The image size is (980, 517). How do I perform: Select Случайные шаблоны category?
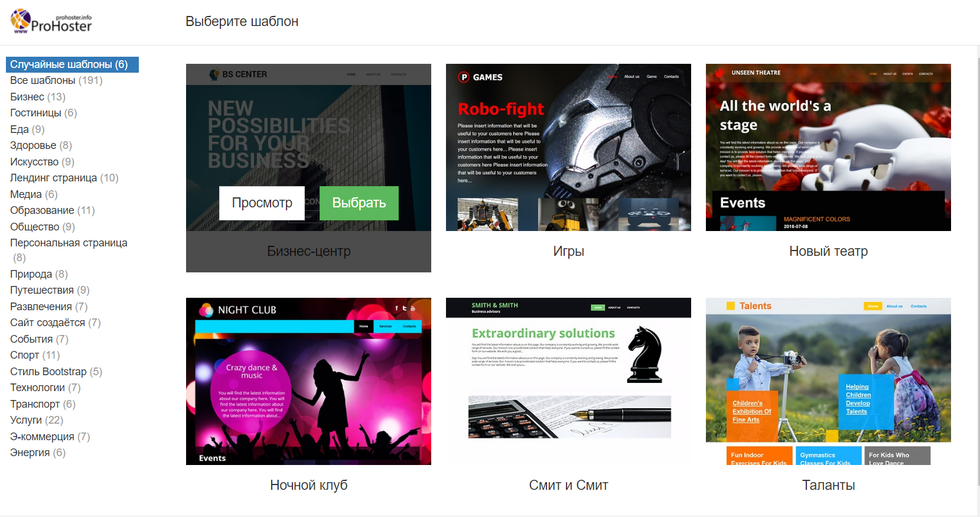69,64
